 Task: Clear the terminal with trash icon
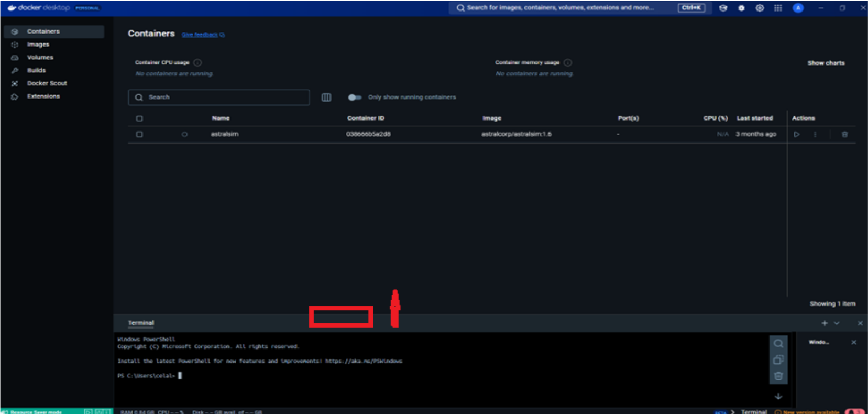pos(778,376)
